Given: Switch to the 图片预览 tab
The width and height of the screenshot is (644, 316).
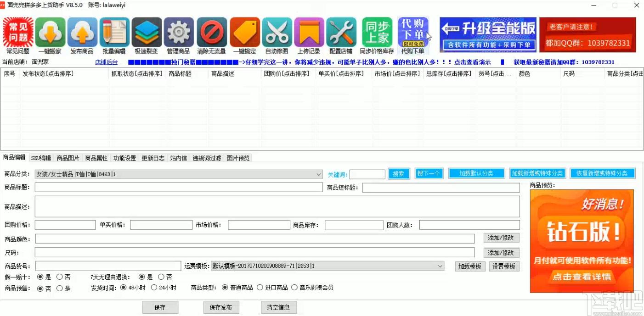Looking at the screenshot, I should (x=238, y=158).
